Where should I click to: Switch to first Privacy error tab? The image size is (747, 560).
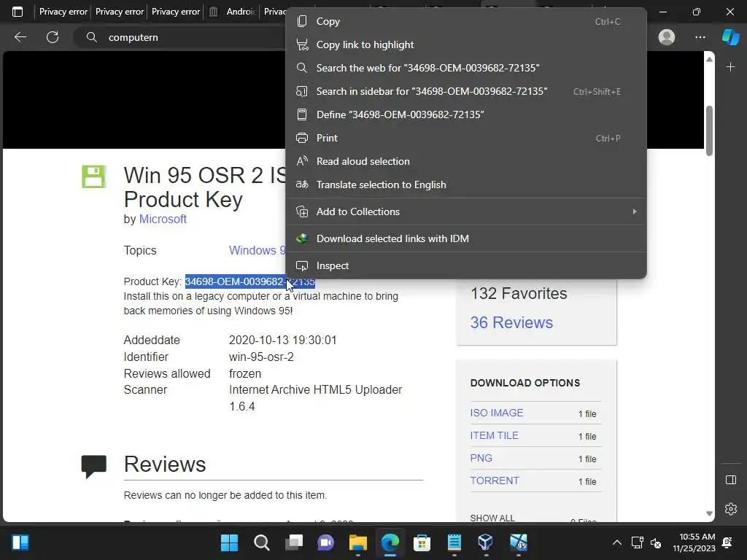[63, 12]
